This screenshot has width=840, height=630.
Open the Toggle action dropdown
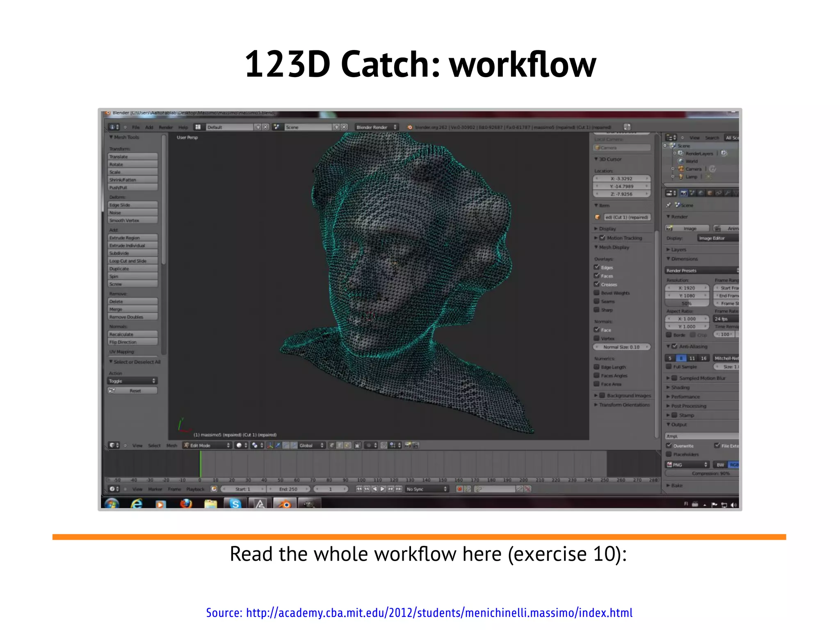(132, 381)
